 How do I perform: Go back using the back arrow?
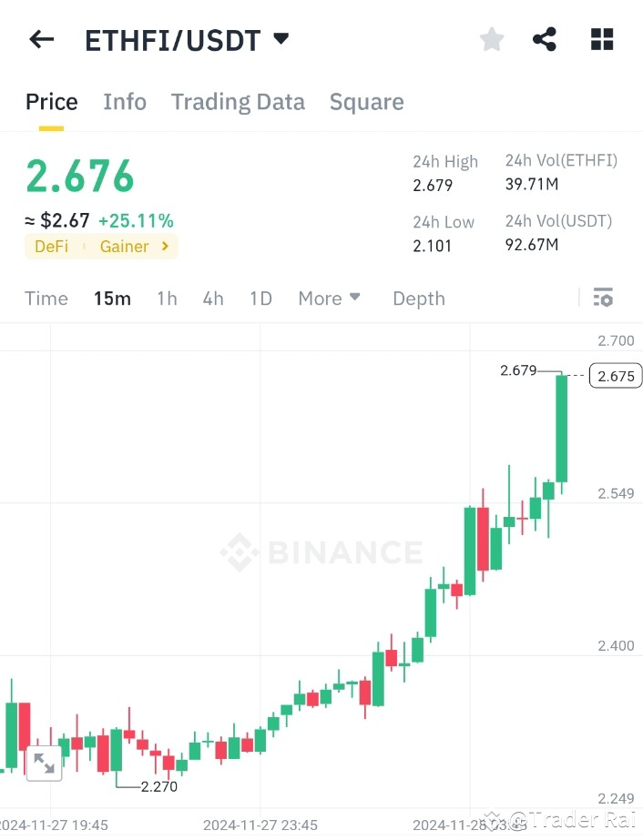[41, 39]
